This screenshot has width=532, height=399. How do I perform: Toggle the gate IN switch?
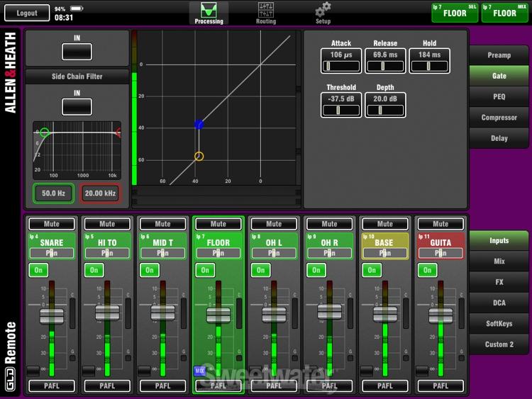tap(77, 51)
